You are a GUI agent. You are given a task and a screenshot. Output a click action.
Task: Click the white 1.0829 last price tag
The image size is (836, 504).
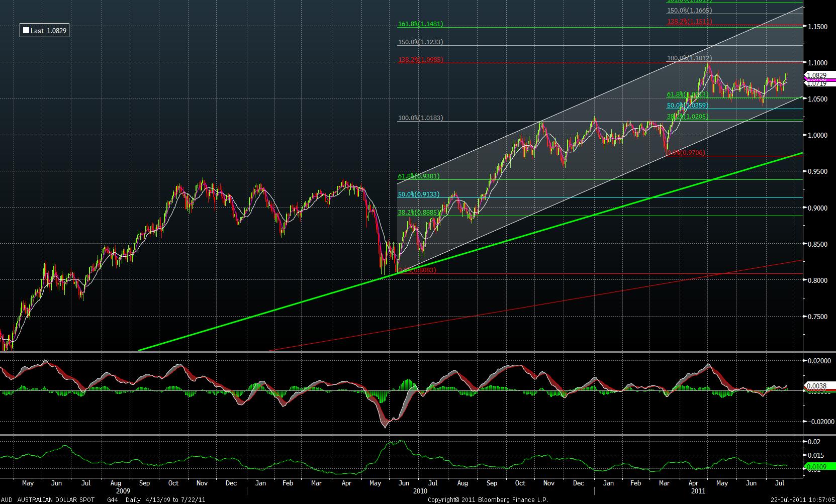click(x=816, y=75)
